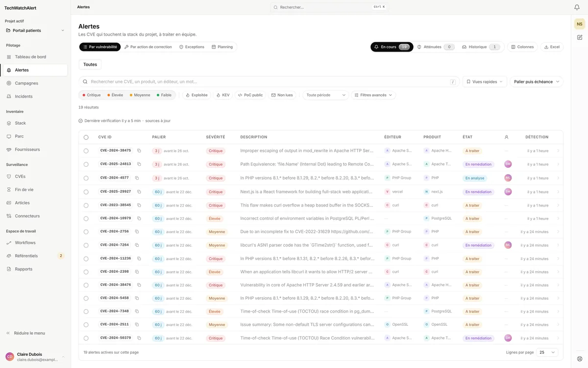Open Vues rapides dropdown
This screenshot has width=588, height=368.
[x=484, y=82]
